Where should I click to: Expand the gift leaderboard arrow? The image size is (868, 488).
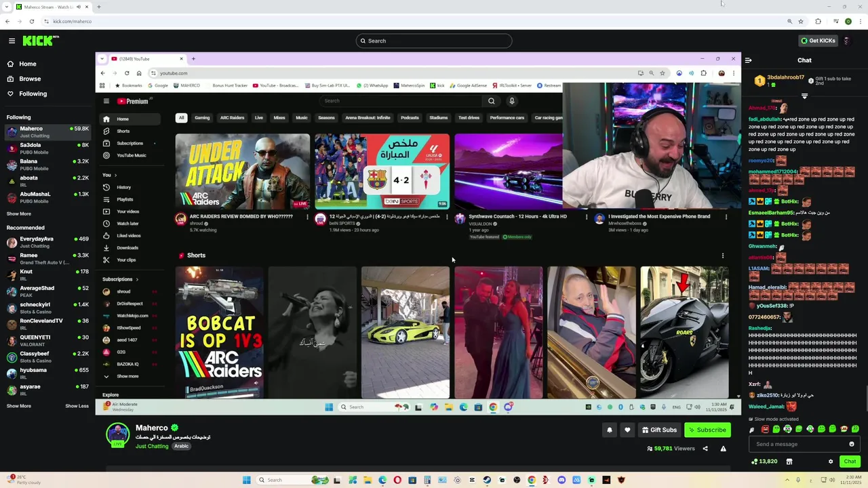tap(804, 96)
